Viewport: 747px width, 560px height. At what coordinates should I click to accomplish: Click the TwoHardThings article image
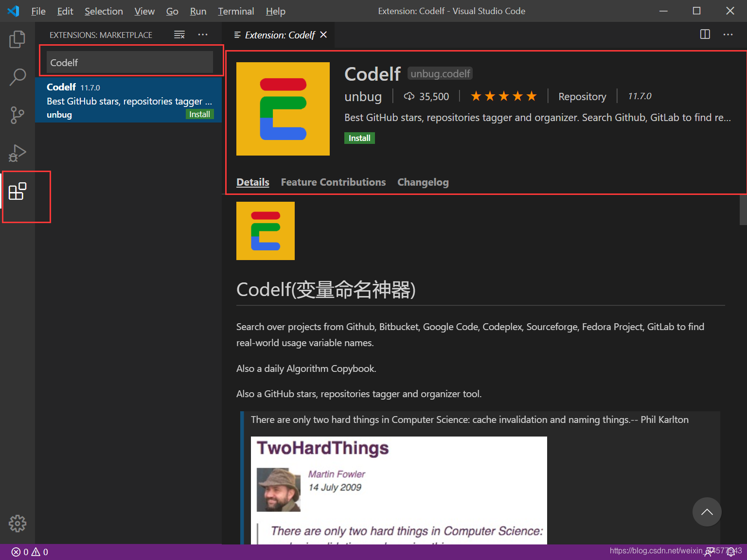click(x=399, y=490)
